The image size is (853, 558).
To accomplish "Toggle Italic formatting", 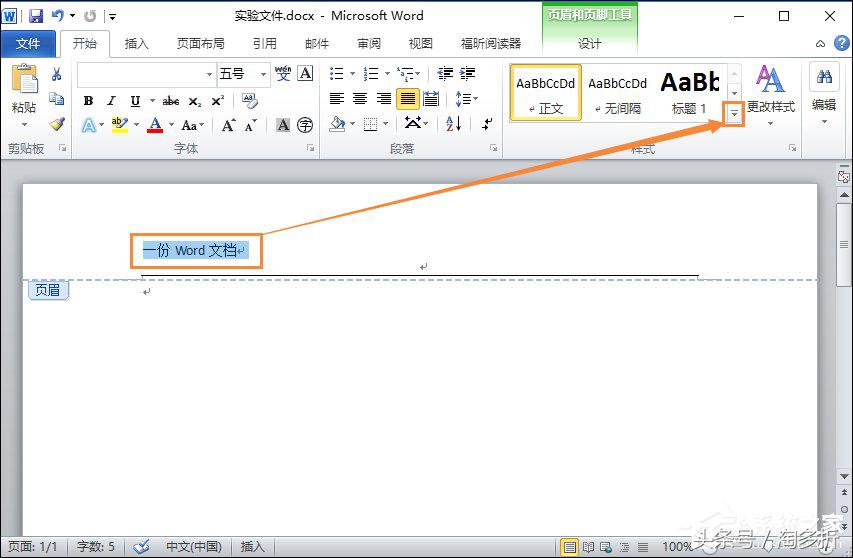I will click(112, 101).
